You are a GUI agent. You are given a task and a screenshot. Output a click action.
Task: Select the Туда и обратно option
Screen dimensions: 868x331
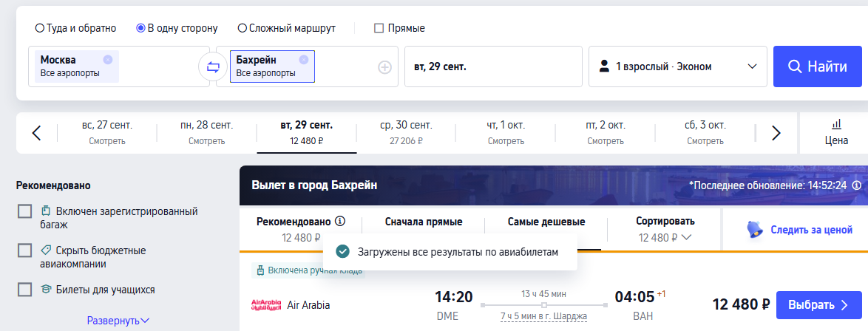40,29
